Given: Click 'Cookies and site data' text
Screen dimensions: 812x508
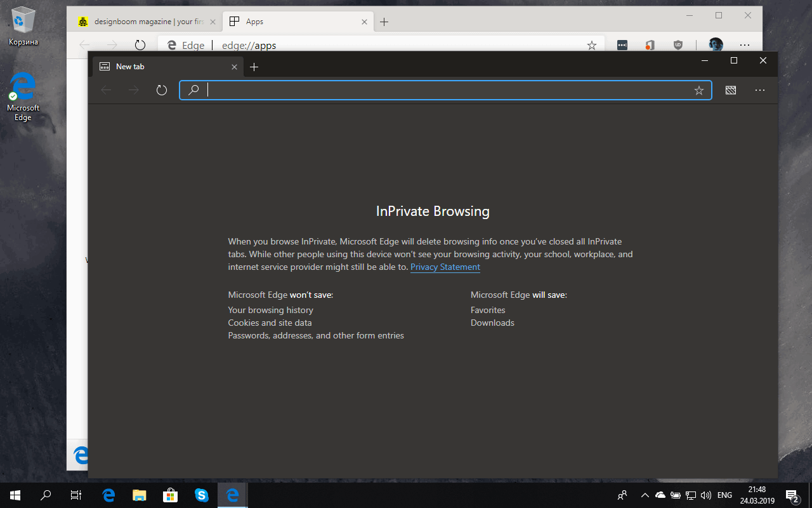Looking at the screenshot, I should tap(270, 323).
